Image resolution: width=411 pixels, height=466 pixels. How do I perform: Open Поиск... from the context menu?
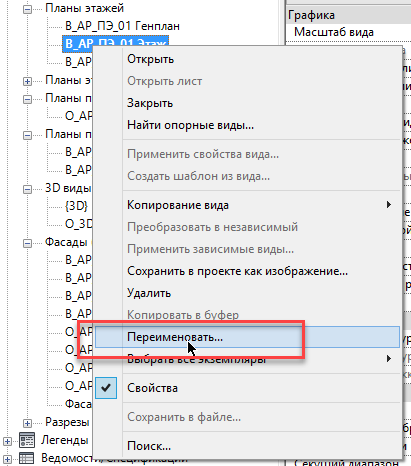[149, 446]
